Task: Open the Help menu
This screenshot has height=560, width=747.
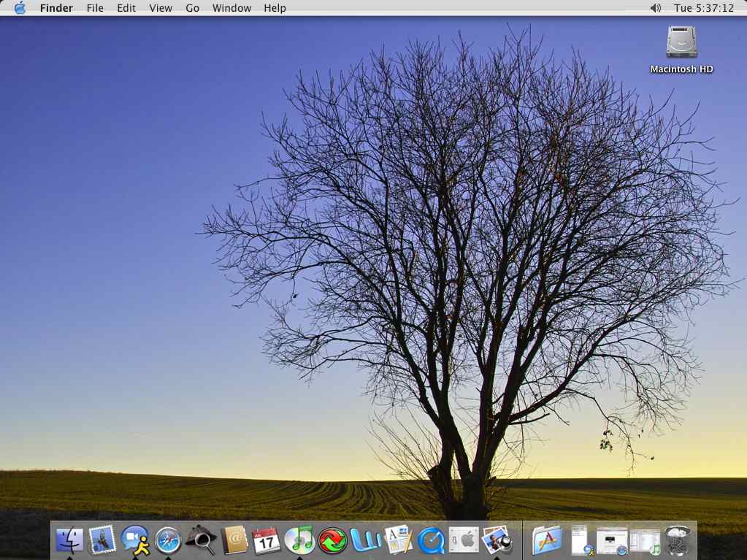Action: point(275,8)
